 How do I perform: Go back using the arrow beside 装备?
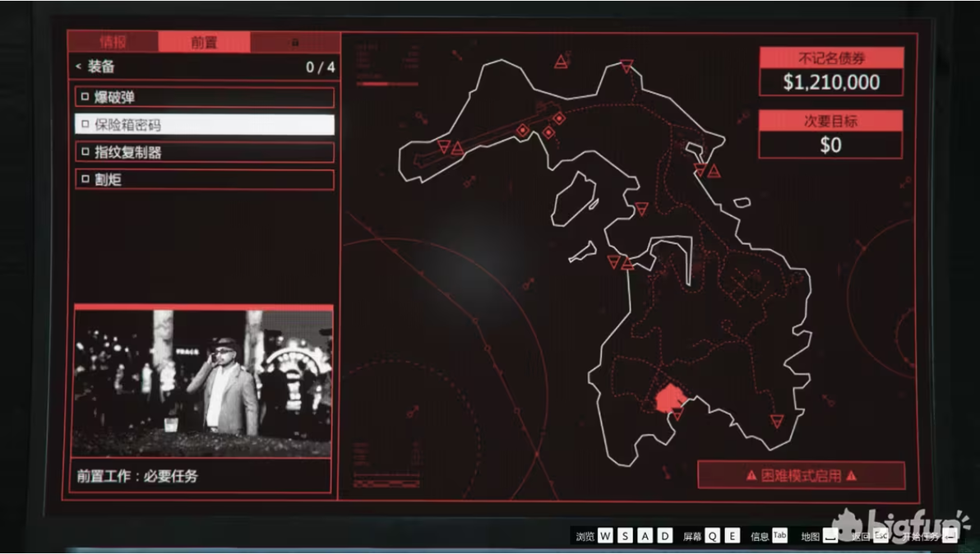click(x=79, y=67)
